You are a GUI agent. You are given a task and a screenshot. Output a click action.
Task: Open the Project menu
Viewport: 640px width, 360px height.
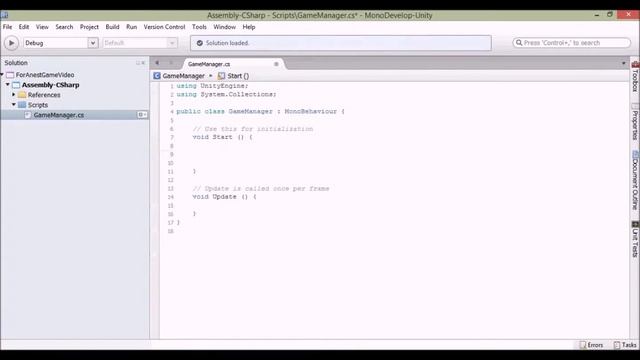(89, 27)
